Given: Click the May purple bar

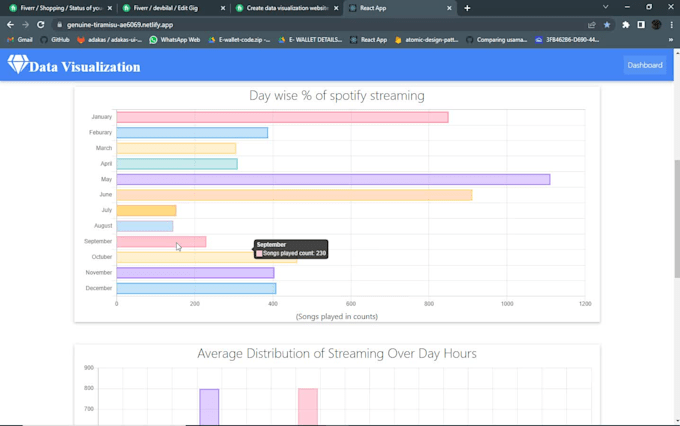Looking at the screenshot, I should point(333,179).
